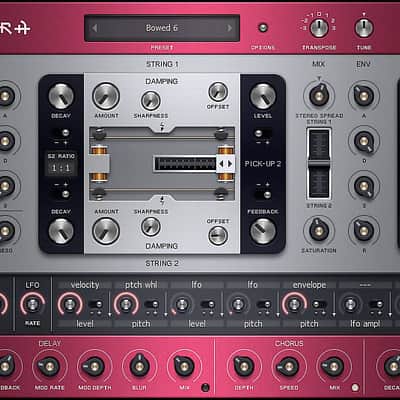Click the S2 Ratio 1:1 display
Screen dimensions: 400x400
61,168
